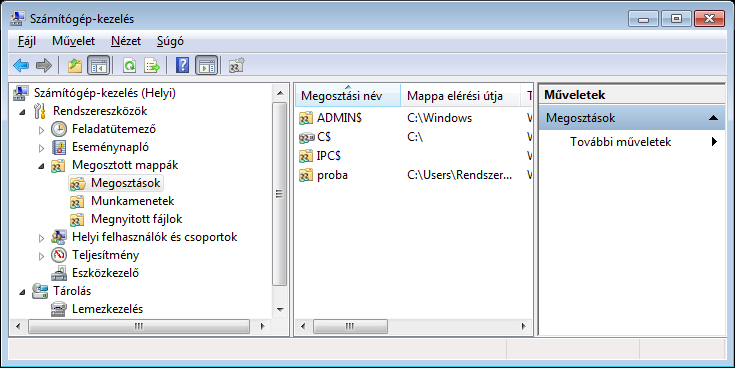Screen dimensions: 735x368
Task: Select Rendszereszközök in tree
Action: tap(100, 111)
